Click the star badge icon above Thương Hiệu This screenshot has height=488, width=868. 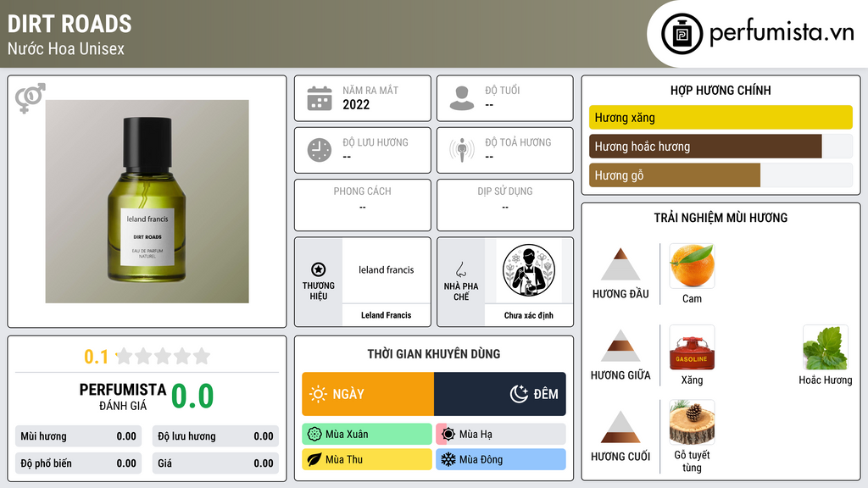click(x=319, y=269)
